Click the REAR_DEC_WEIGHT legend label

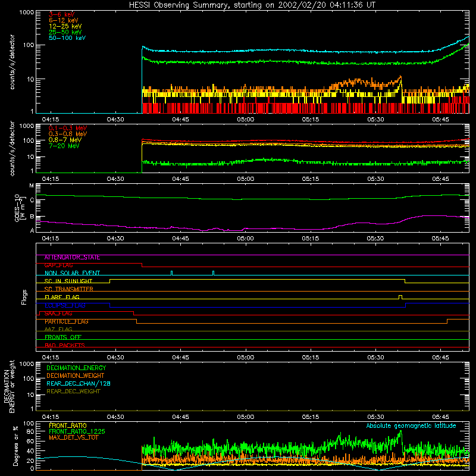tap(73, 392)
